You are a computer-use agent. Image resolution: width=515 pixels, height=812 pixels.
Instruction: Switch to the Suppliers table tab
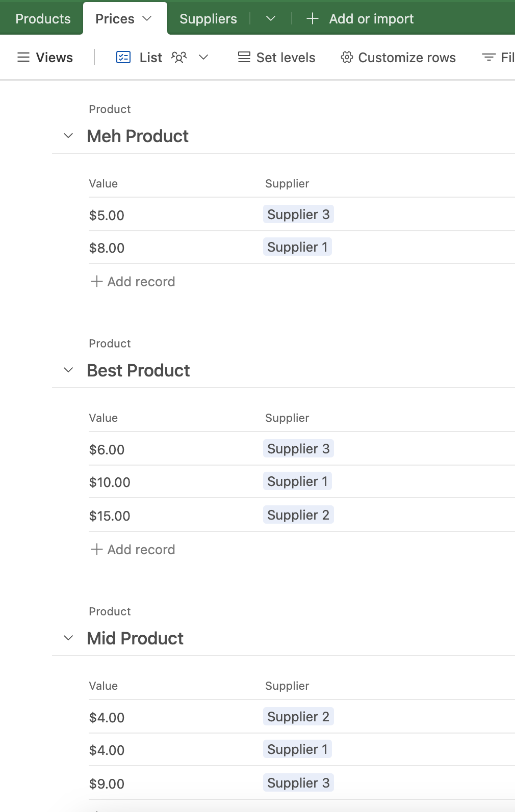tap(208, 19)
